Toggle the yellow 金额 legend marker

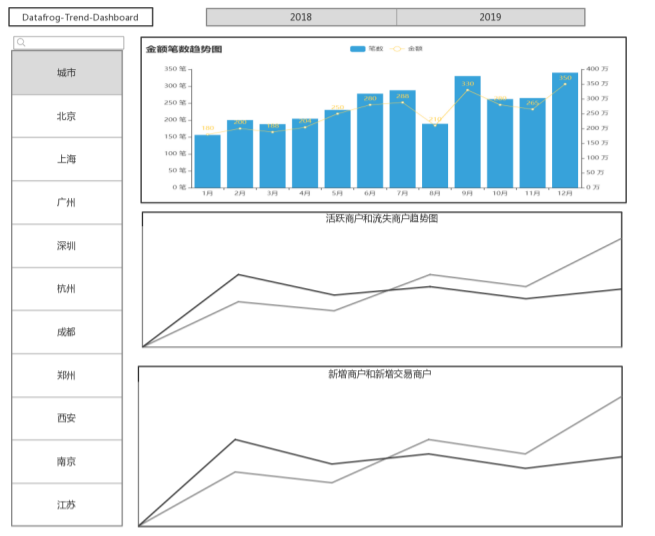(397, 49)
